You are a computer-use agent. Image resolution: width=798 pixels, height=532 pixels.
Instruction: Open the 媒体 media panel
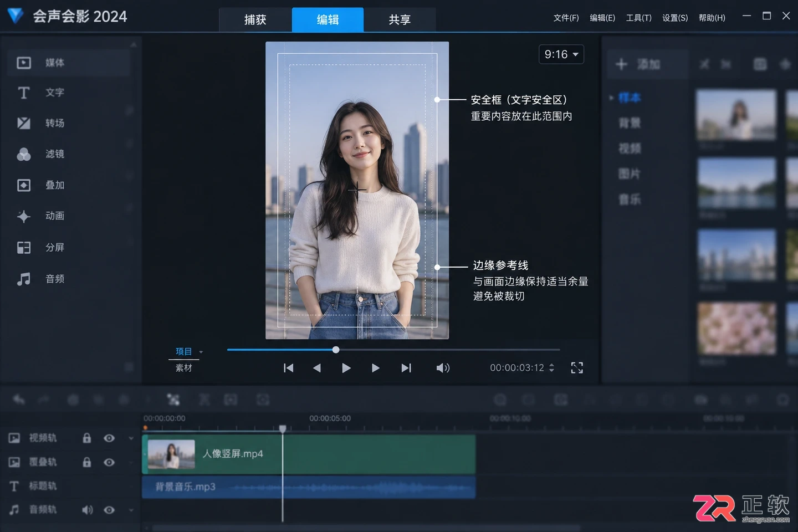tap(69, 63)
